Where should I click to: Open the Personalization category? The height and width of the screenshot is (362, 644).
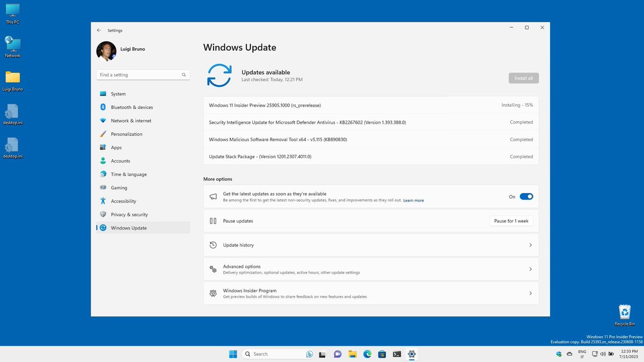coord(143,134)
